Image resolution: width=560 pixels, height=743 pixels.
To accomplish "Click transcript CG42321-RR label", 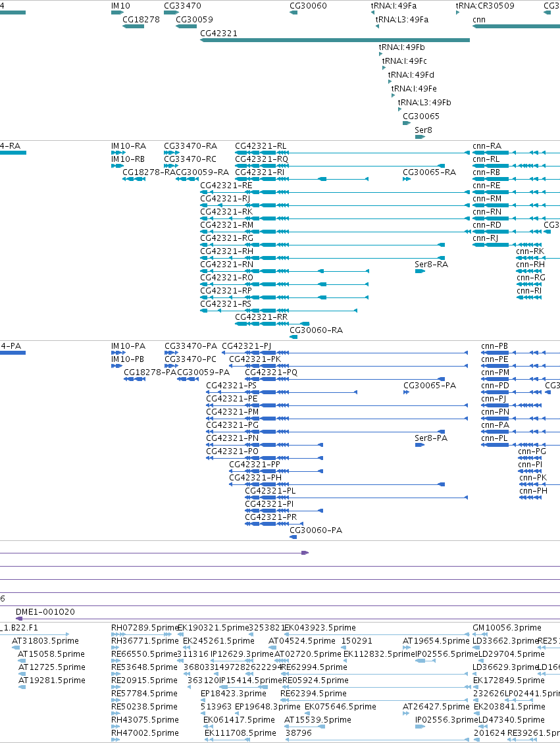I will [261, 317].
